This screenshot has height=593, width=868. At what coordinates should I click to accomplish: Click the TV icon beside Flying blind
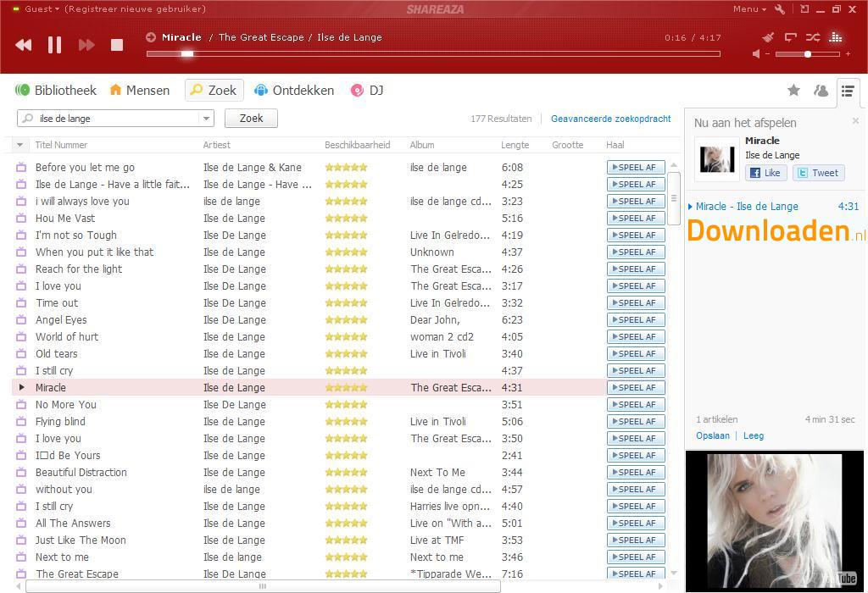coord(21,422)
